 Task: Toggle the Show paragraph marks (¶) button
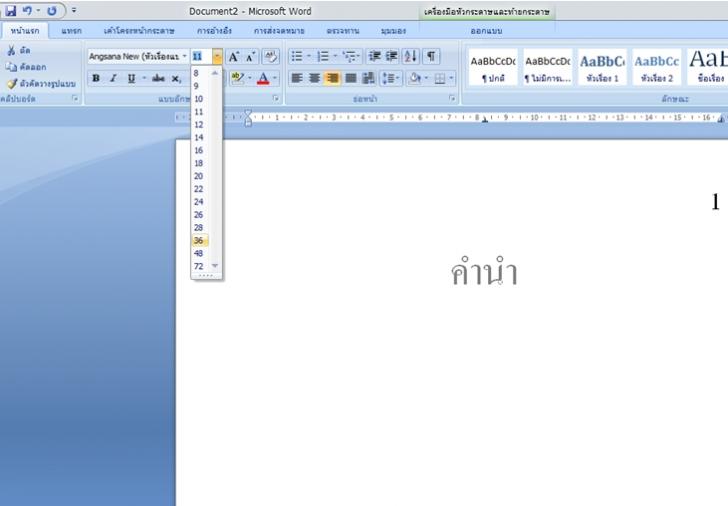click(x=431, y=57)
